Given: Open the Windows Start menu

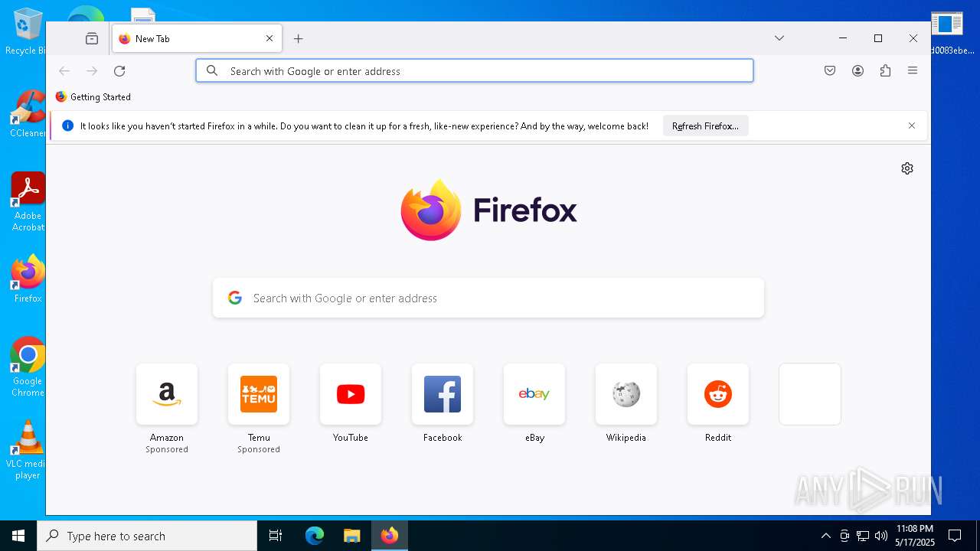Looking at the screenshot, I should tap(18, 536).
